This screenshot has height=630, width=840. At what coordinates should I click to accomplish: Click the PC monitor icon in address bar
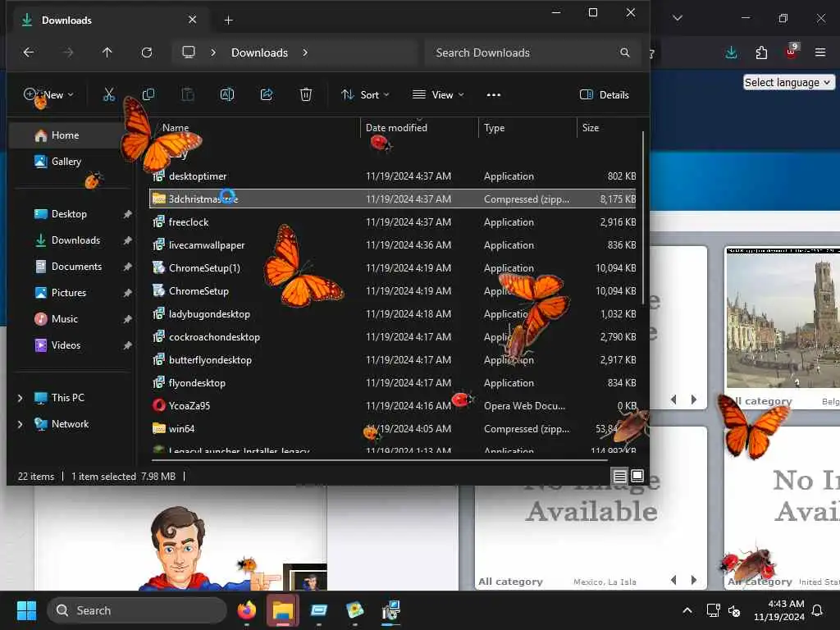click(189, 52)
